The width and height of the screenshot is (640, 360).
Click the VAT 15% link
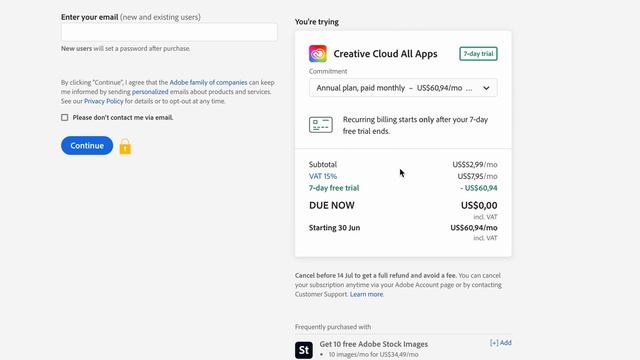pyautogui.click(x=323, y=176)
